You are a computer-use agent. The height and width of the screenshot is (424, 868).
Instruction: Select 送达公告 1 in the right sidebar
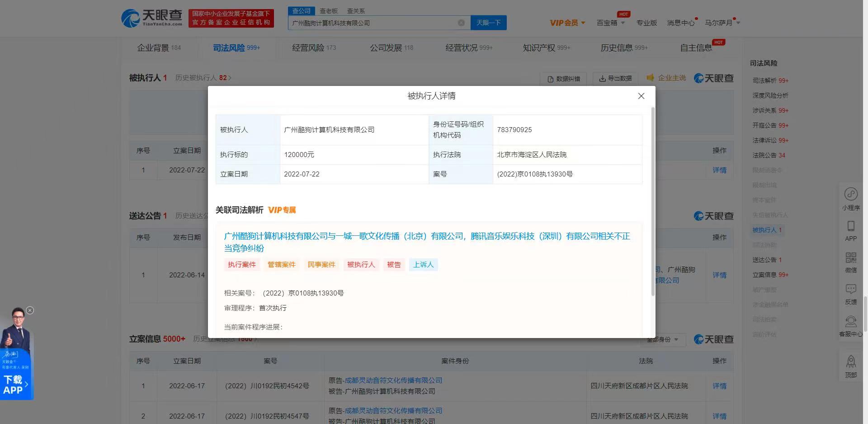coord(767,260)
